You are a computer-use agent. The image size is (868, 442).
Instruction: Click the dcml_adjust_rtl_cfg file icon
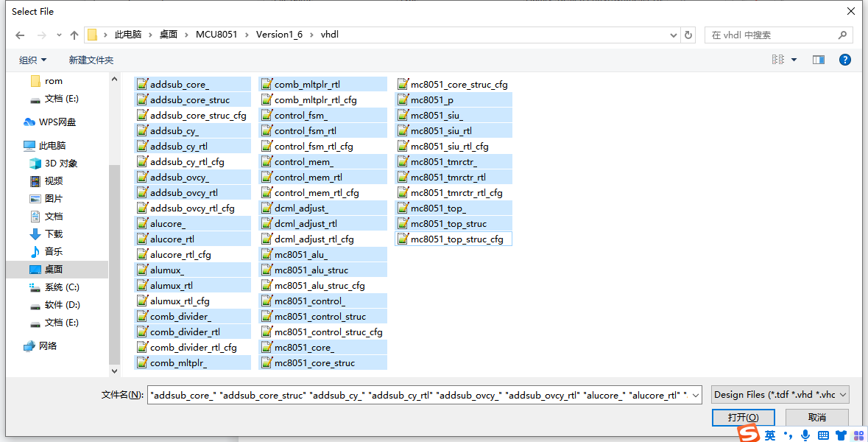tap(267, 239)
